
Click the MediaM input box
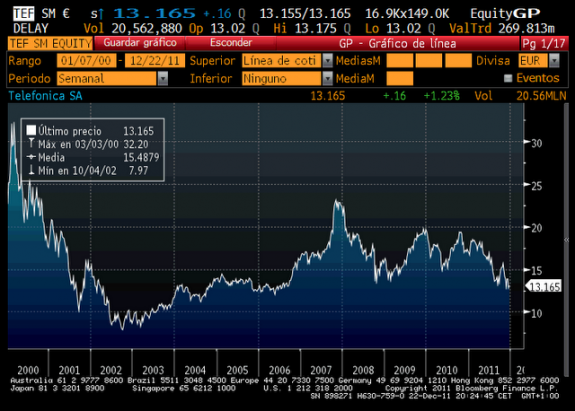tap(400, 78)
